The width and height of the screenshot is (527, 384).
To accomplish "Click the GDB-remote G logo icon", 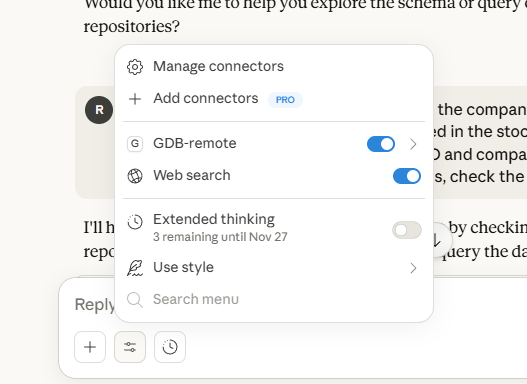I will 135,144.
